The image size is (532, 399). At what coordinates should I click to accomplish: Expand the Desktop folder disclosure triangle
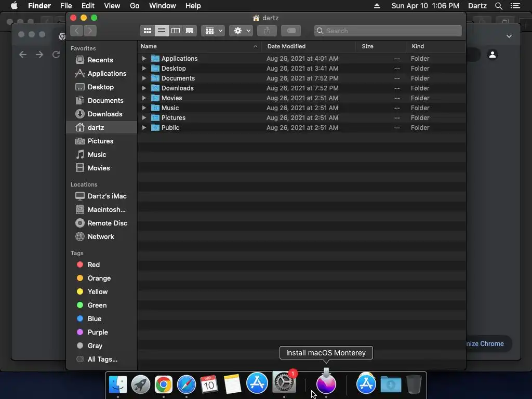coord(144,68)
